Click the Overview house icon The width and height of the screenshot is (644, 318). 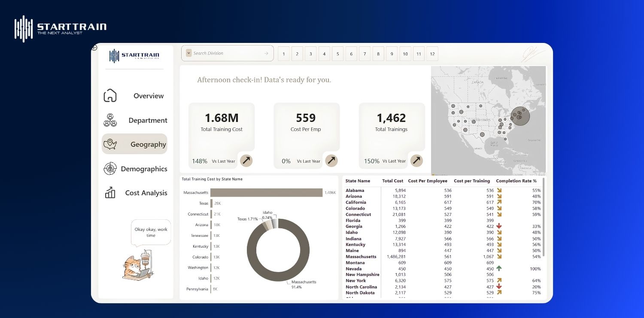pos(110,95)
